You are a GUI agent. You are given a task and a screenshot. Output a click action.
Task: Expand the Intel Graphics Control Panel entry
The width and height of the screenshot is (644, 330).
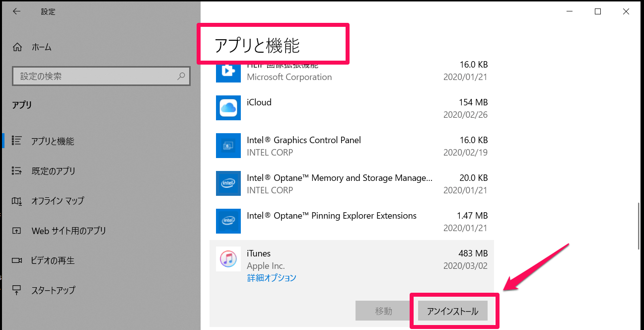(x=348, y=146)
